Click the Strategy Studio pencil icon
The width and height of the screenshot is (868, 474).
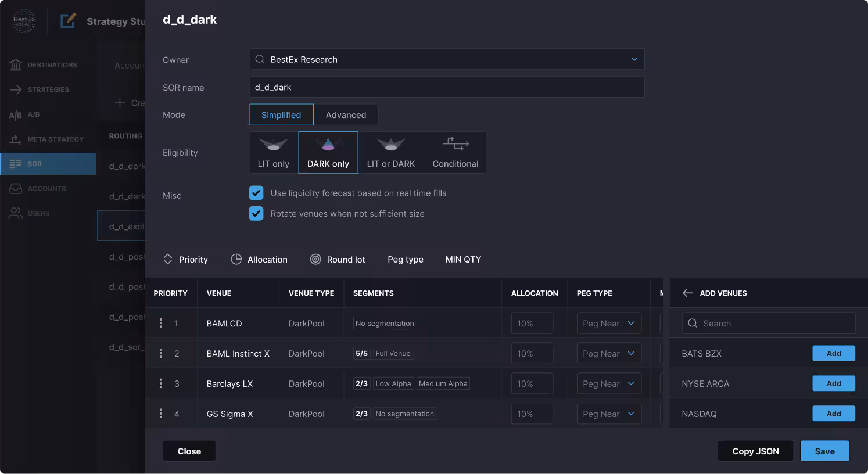(x=68, y=21)
